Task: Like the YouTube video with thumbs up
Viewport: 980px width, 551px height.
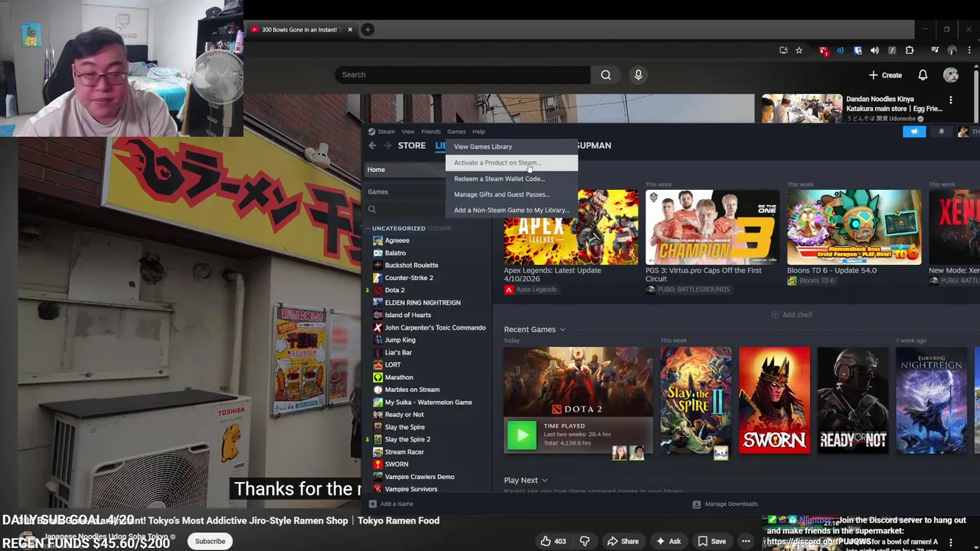Action: (x=553, y=541)
